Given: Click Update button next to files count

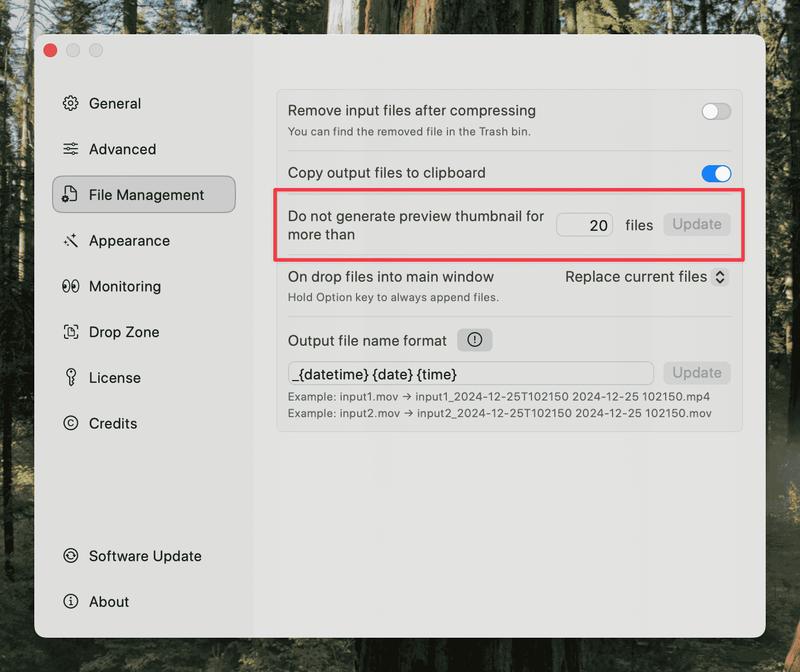Looking at the screenshot, I should pos(697,225).
